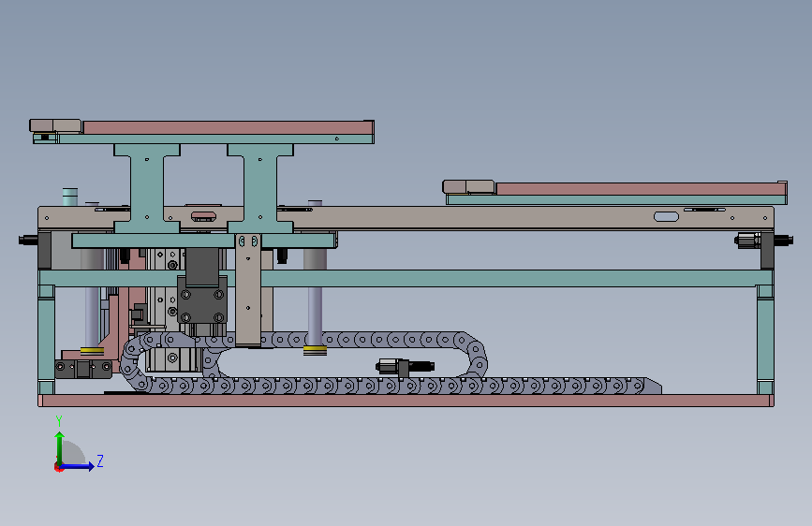Select the upper-left pink top plate

[x=229, y=127]
